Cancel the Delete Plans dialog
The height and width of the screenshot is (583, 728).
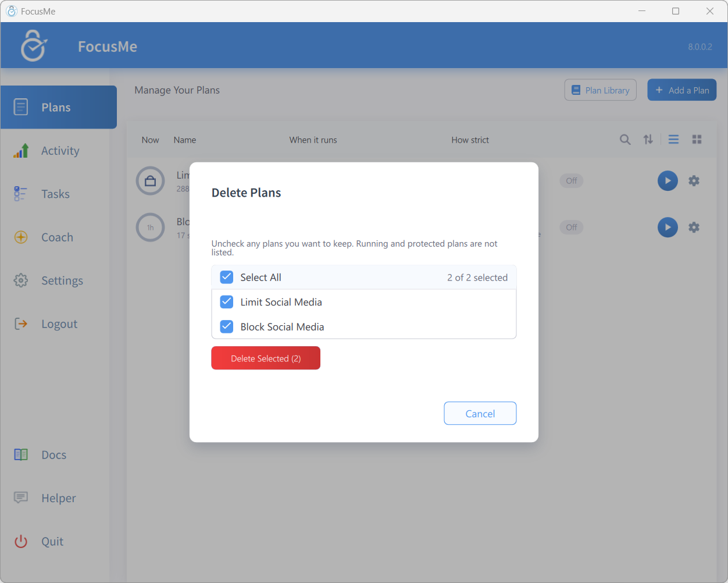(480, 414)
